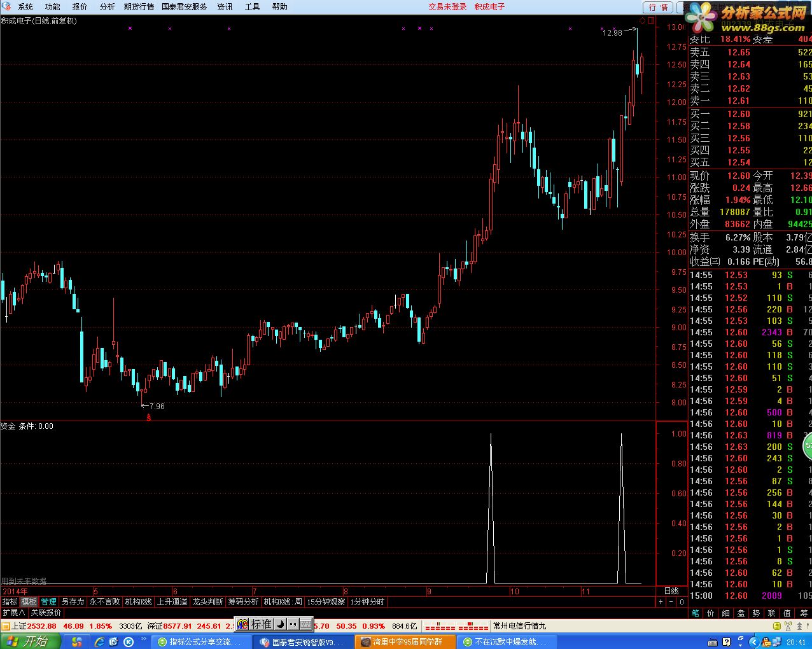Switch to 不在沉默中爆发就 taskbar window
This screenshot has width=812, height=649.
pos(507,641)
